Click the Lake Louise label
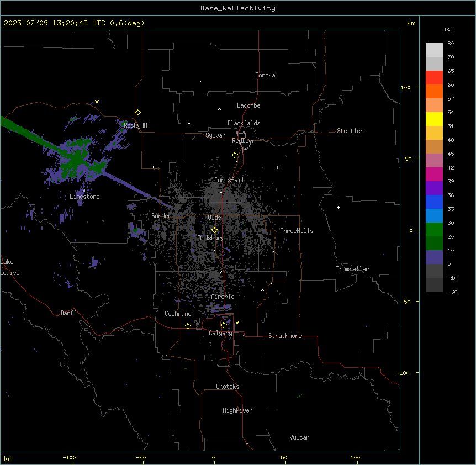 coord(10,267)
